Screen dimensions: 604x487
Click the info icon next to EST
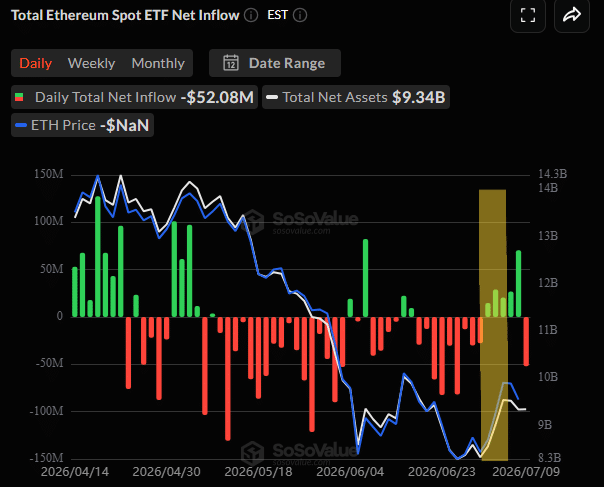tap(300, 15)
